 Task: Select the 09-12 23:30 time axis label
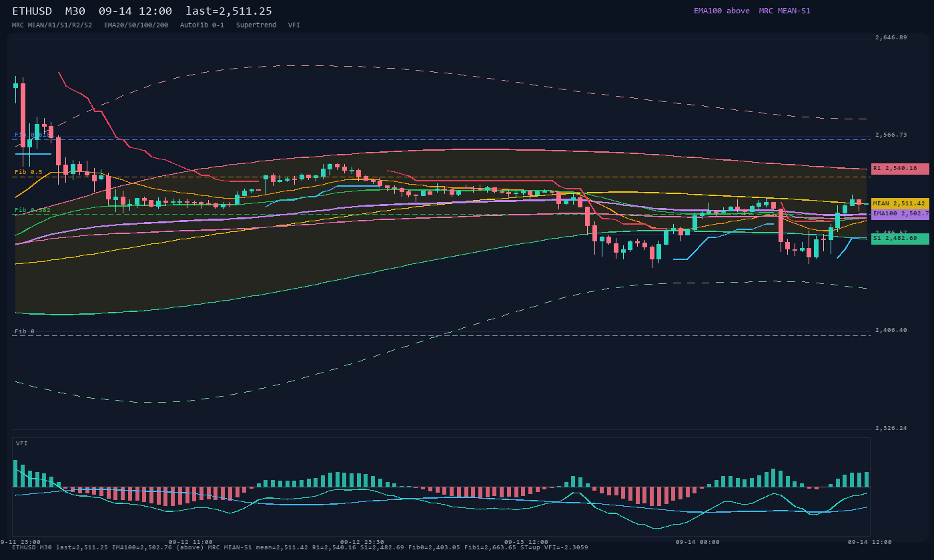[x=362, y=542]
